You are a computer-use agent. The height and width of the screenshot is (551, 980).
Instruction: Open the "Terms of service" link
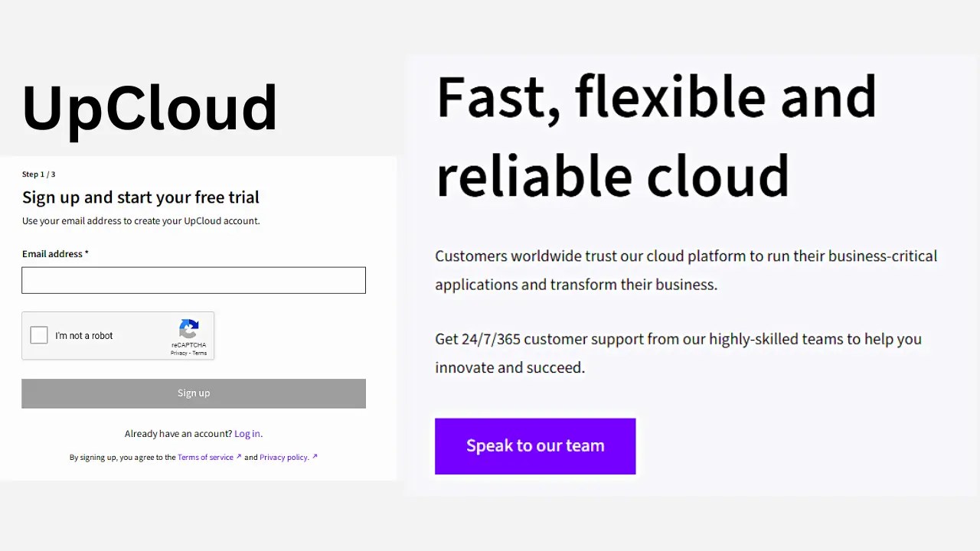coord(204,457)
